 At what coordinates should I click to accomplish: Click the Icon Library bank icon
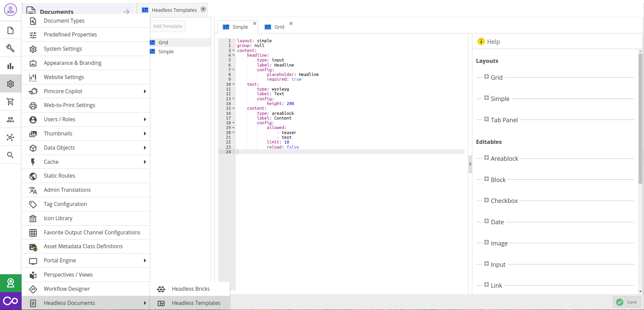[x=33, y=218]
